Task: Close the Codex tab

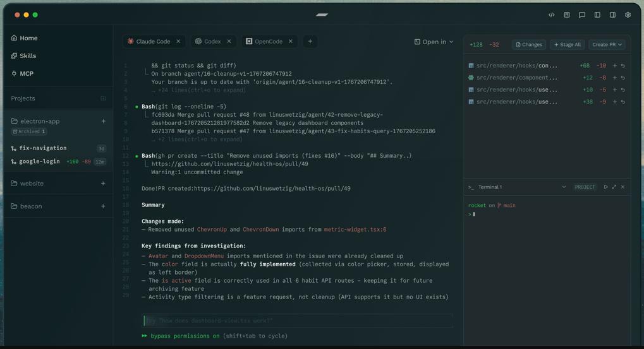Action: pos(229,41)
